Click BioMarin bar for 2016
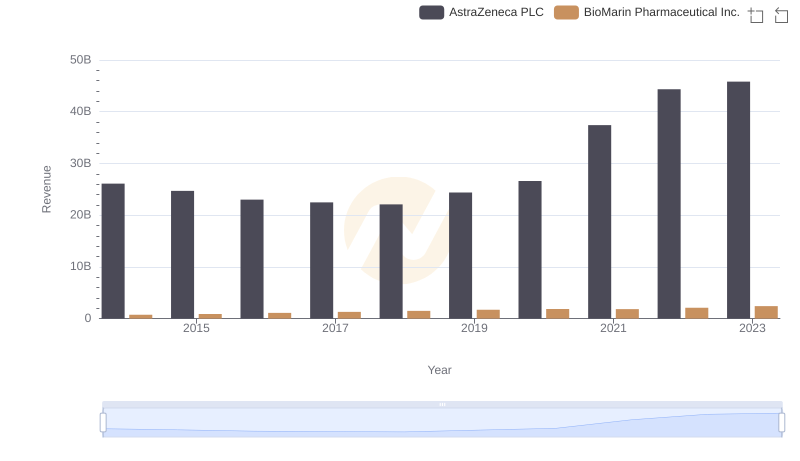 280,316
